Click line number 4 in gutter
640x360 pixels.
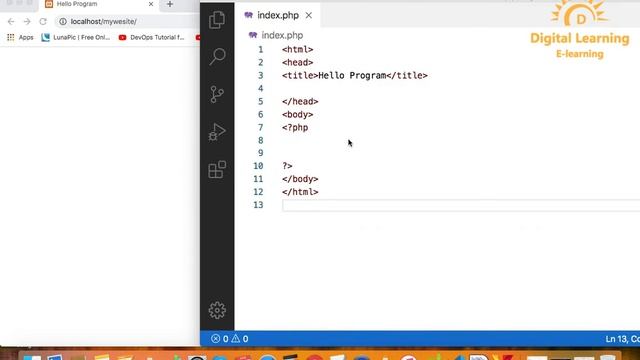click(x=260, y=89)
